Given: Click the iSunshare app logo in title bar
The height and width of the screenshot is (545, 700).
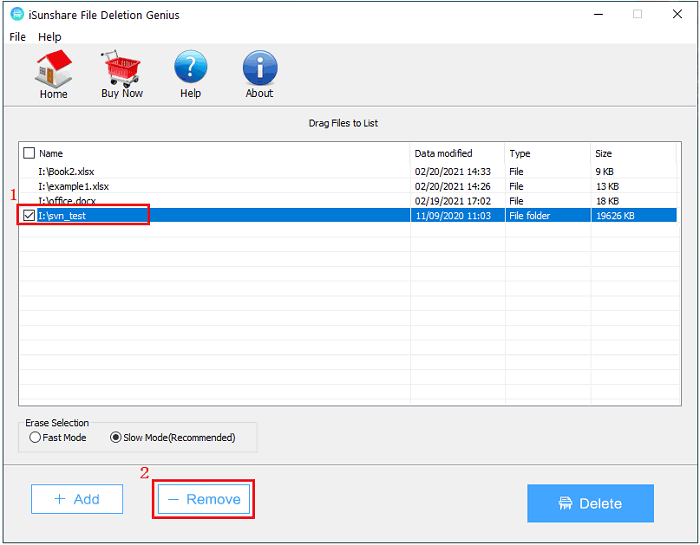Looking at the screenshot, I should tap(17, 14).
